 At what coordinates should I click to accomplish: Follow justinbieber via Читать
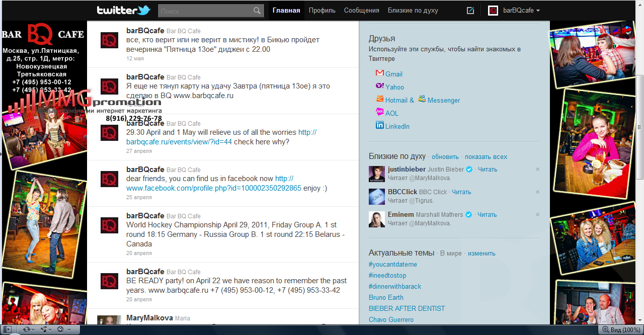pos(488,170)
